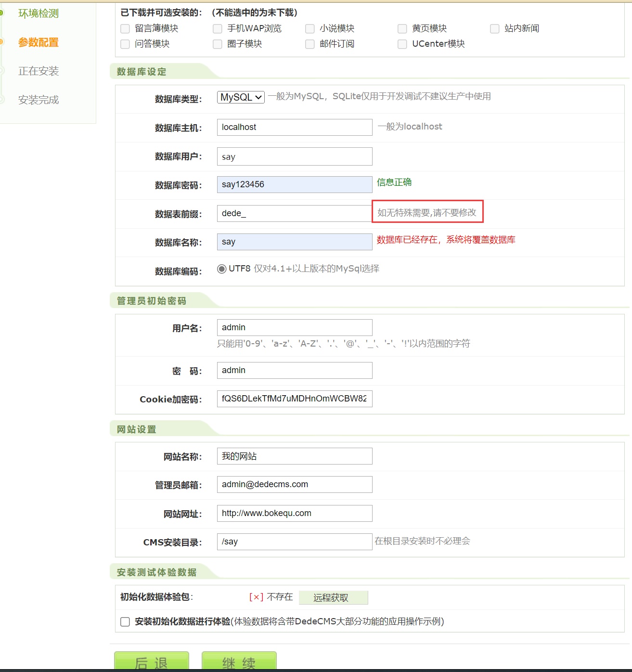Tick the 留言簿模块 checkbox
The width and height of the screenshot is (632, 672).
[x=125, y=29]
